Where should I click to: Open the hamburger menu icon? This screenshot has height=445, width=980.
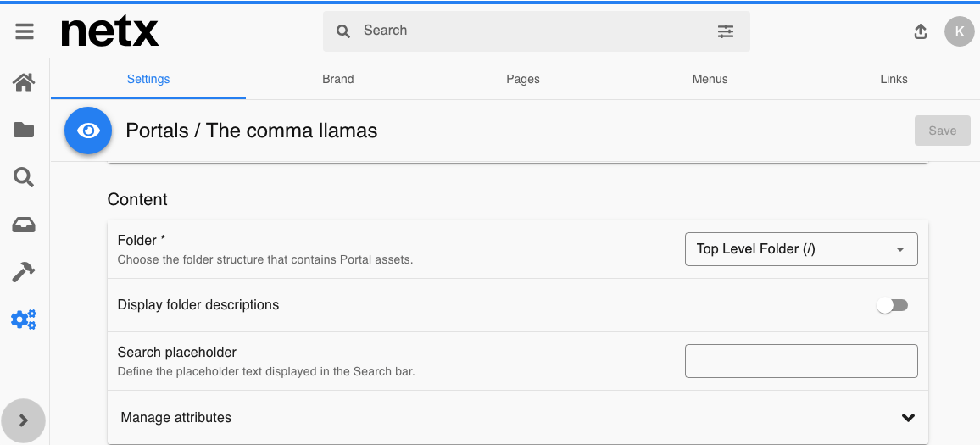[x=25, y=31]
